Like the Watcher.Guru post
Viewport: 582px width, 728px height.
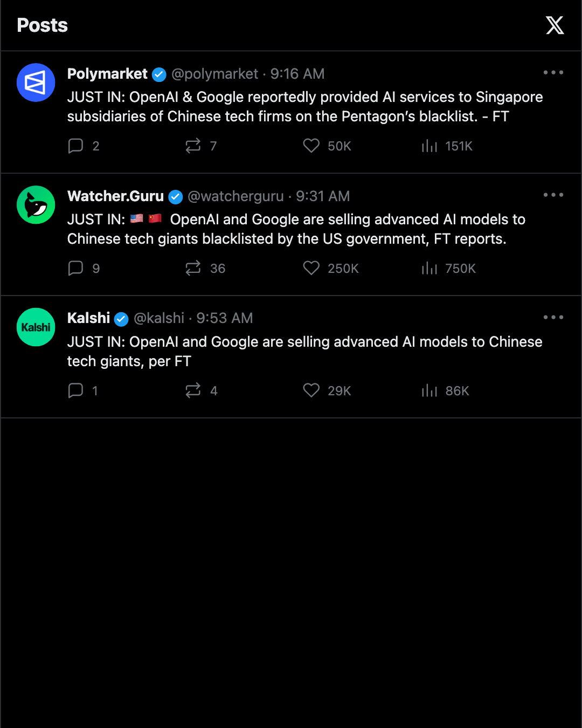311,269
